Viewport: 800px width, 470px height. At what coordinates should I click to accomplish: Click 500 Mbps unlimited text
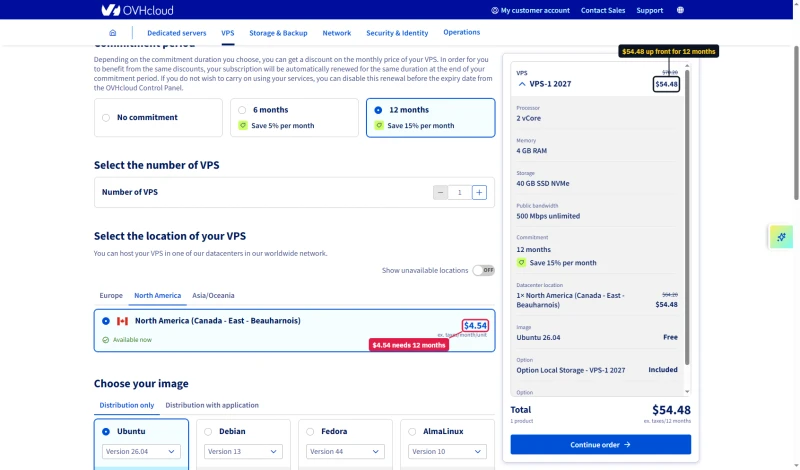pos(548,216)
